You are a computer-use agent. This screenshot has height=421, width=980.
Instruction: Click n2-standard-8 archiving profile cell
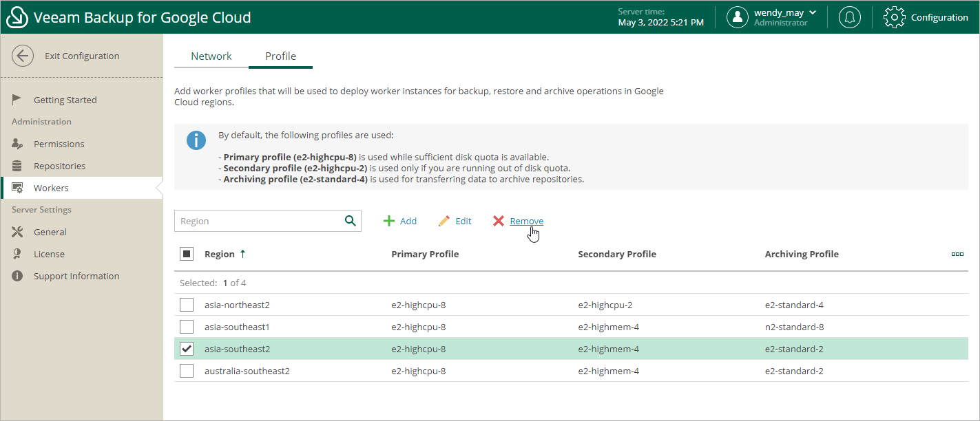pyautogui.click(x=794, y=327)
